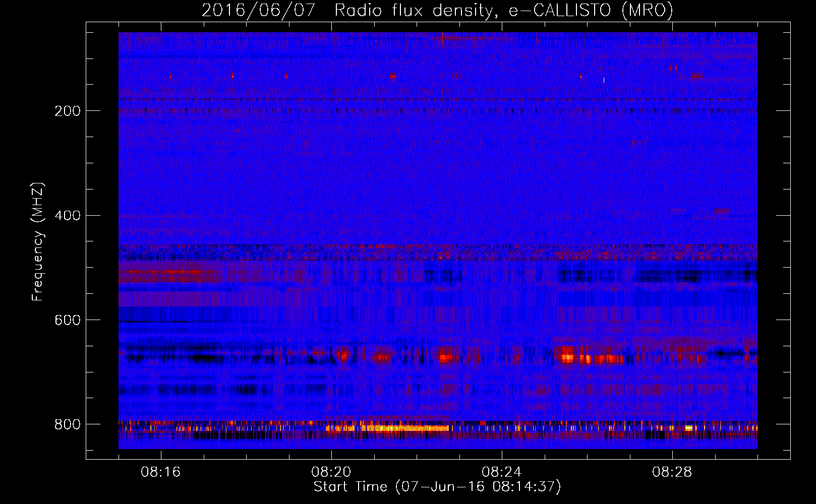Click the 'Start Time (07-Jun-16 08:14:37)' label
Image resolution: width=816 pixels, height=504 pixels.
(x=437, y=487)
